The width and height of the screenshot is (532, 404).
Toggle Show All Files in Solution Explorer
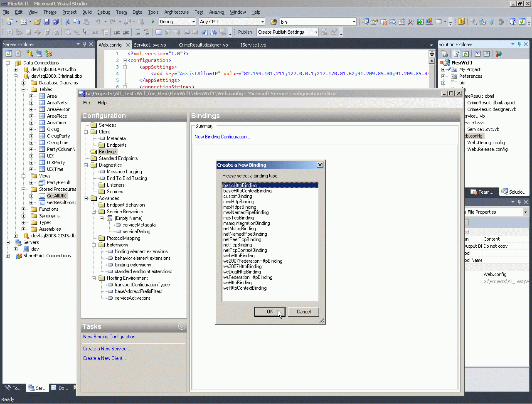(x=456, y=54)
